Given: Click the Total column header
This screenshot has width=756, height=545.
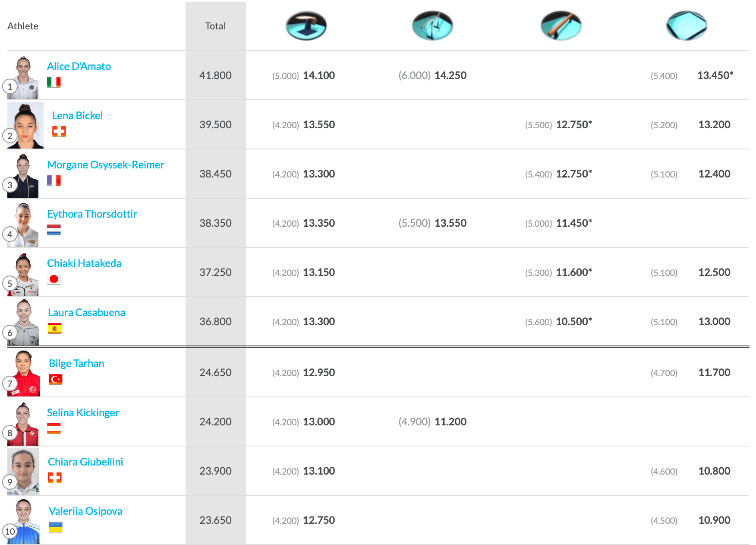Looking at the screenshot, I should (x=215, y=26).
